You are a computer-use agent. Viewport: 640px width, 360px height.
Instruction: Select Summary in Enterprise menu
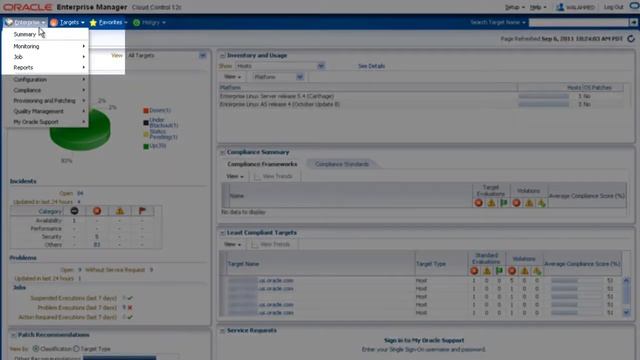24,34
